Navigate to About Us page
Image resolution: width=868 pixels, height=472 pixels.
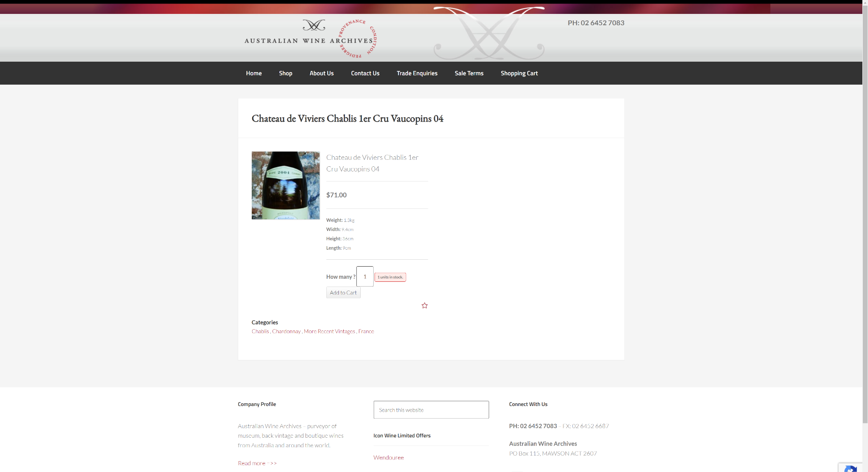tap(322, 73)
